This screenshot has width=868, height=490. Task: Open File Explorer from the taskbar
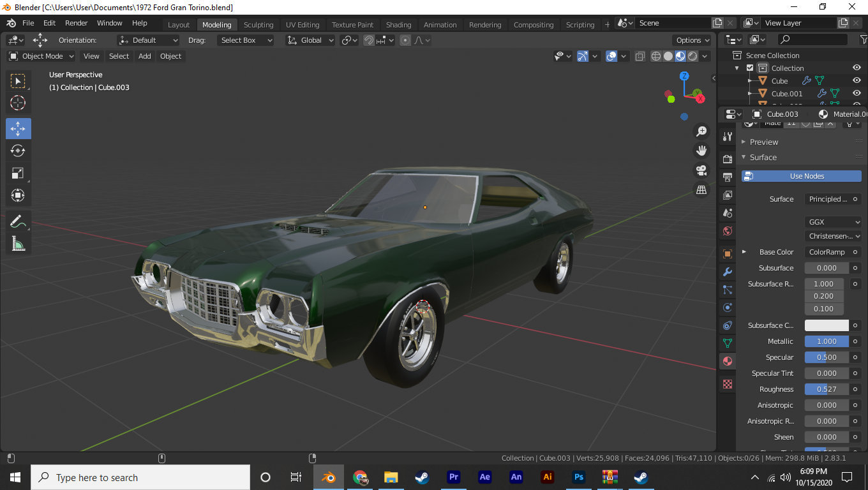click(391, 477)
